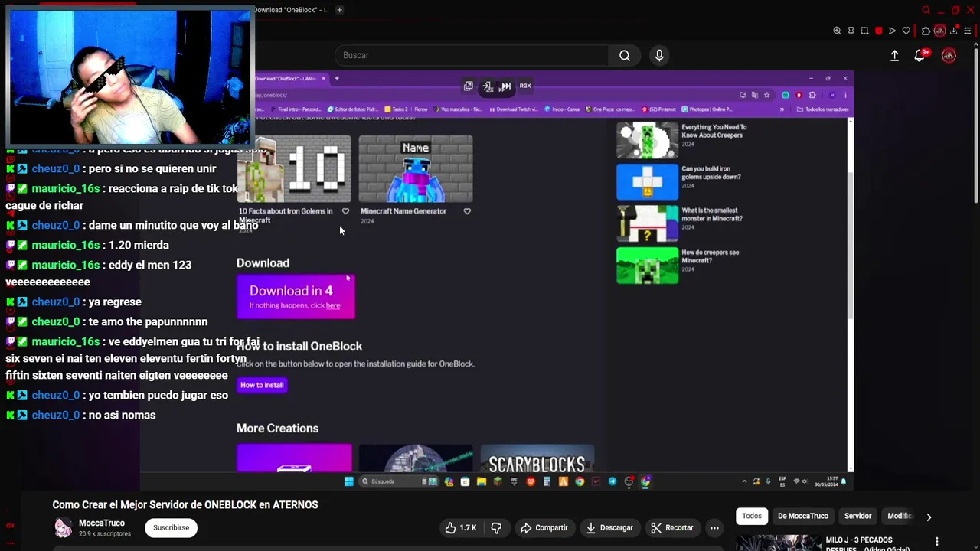Click Telegram icon in video taskbar
Image resolution: width=980 pixels, height=551 pixels.
[x=612, y=481]
